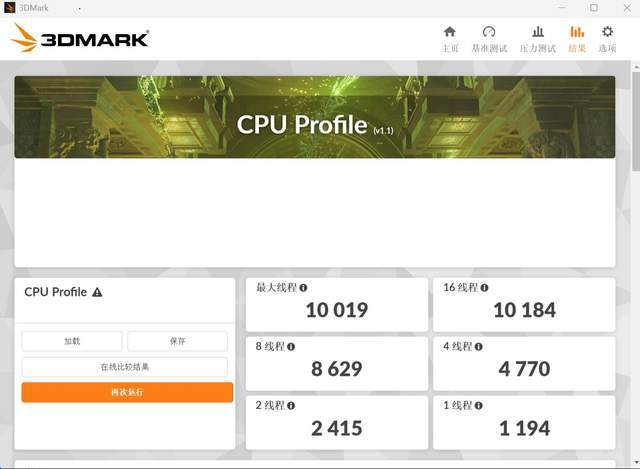Click the vertical scrollbar thumb
Image resolution: width=640 pixels, height=469 pixels.
[636, 120]
